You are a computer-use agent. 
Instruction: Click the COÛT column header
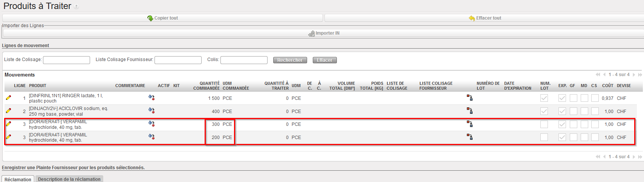click(608, 86)
